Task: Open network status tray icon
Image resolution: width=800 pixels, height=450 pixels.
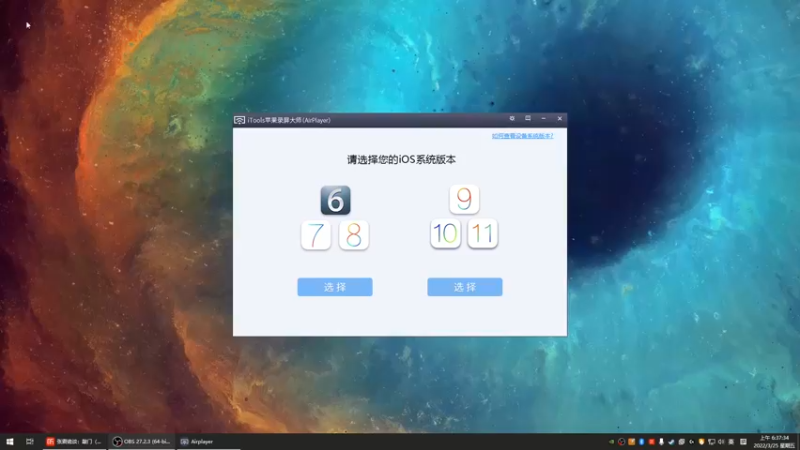Action: click(x=711, y=442)
